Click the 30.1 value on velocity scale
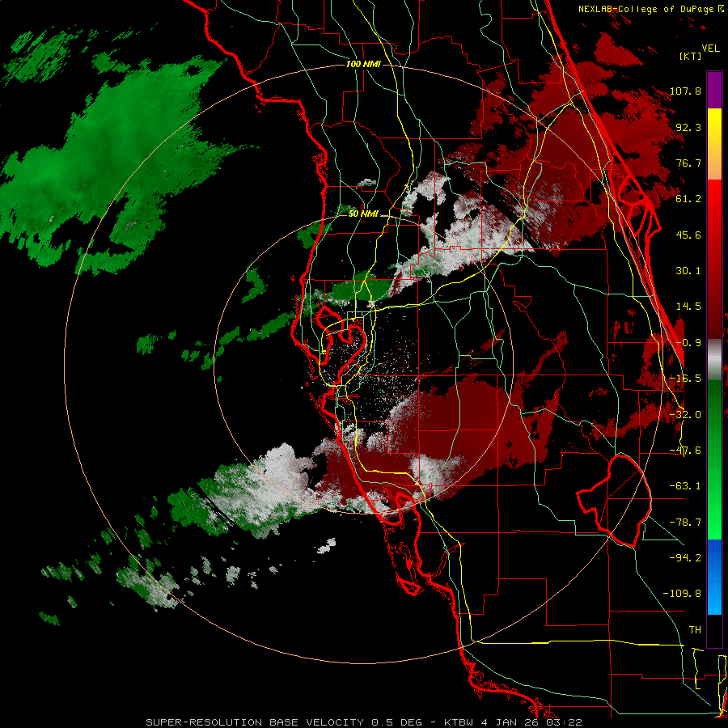Image resolution: width=728 pixels, height=728 pixels. (688, 271)
